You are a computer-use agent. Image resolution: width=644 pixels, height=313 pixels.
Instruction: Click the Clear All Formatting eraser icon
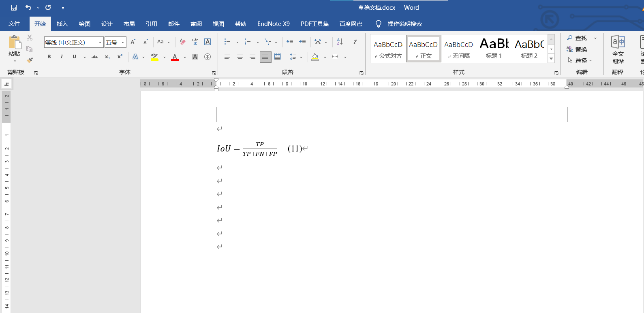[182, 42]
